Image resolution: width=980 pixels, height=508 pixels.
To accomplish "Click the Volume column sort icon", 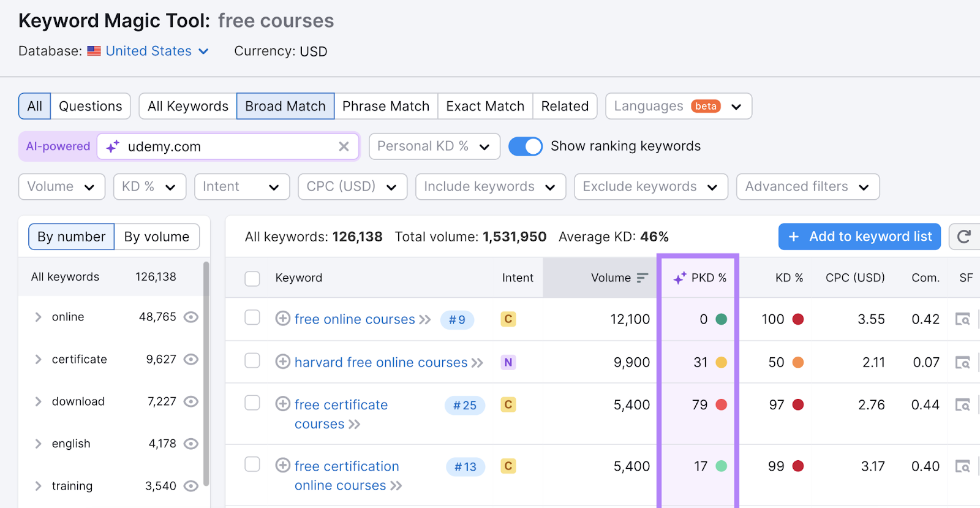I will click(642, 278).
